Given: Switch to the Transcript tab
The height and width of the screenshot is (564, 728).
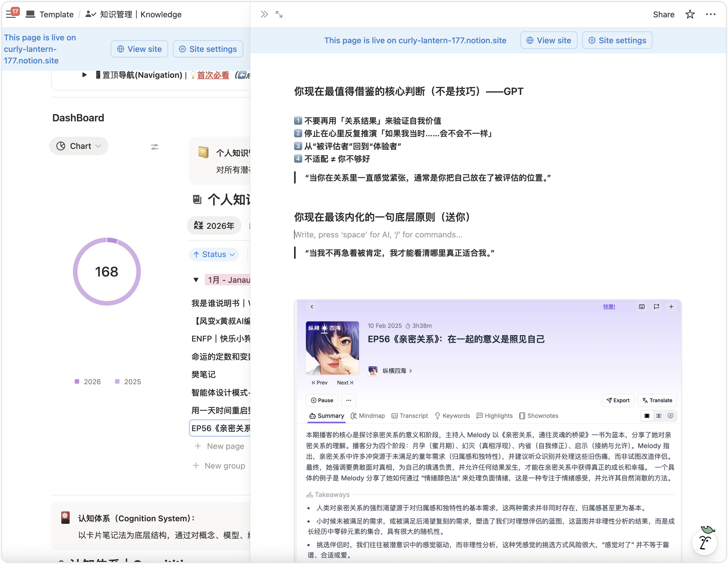Looking at the screenshot, I should coord(409,416).
